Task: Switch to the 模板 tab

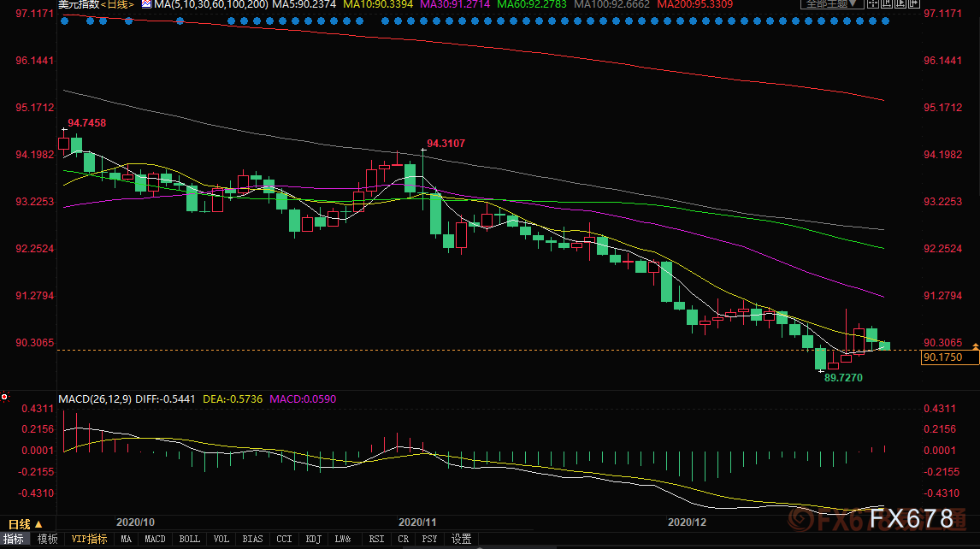Action: pyautogui.click(x=48, y=539)
